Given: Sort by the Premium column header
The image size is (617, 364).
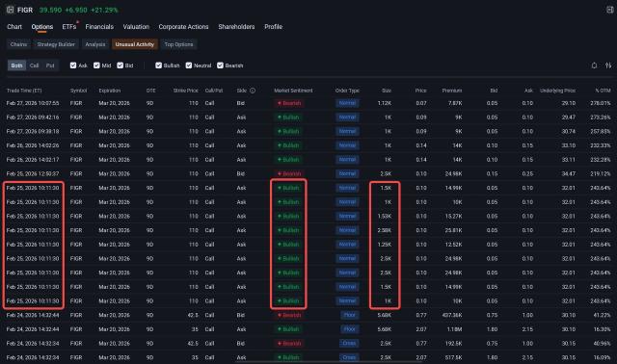Looking at the screenshot, I should pos(452,91).
